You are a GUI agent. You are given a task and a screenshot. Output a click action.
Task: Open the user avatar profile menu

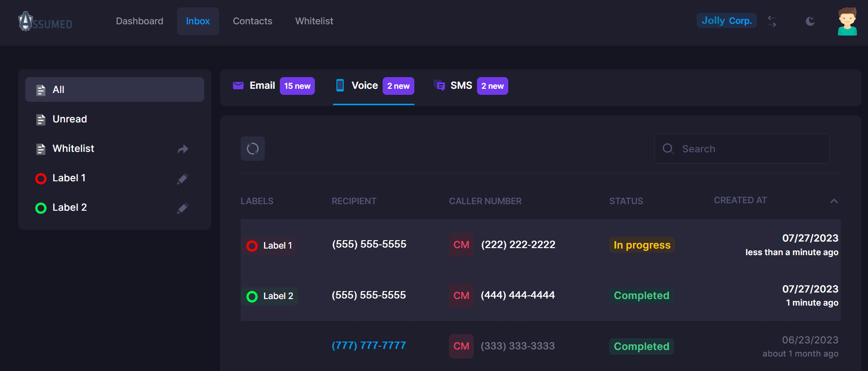click(847, 21)
